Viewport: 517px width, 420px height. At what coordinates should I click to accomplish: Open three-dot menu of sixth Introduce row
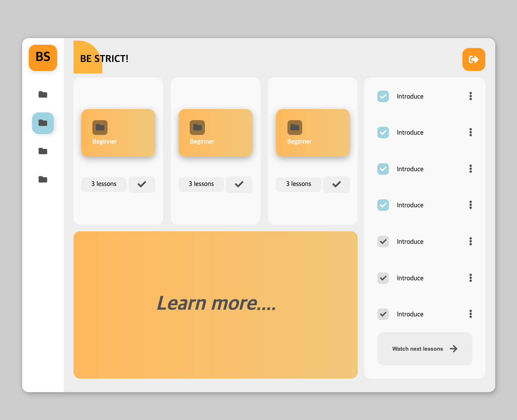click(471, 278)
